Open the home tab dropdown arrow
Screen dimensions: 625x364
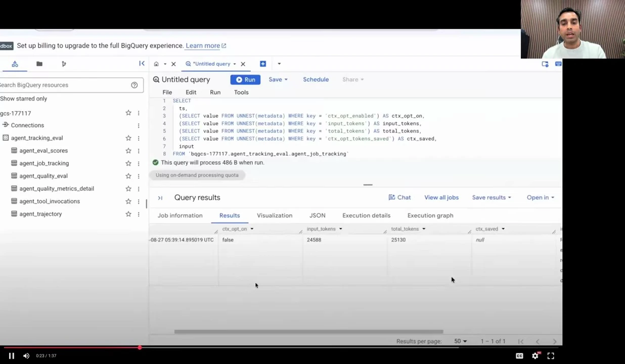point(165,64)
